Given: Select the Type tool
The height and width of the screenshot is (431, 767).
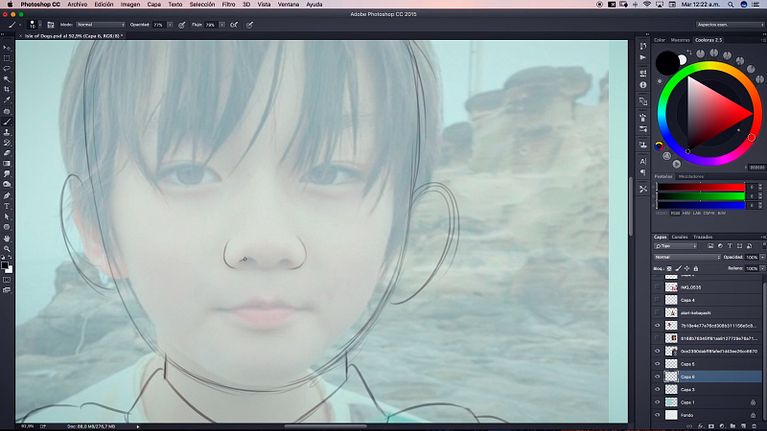Looking at the screenshot, I should point(7,206).
